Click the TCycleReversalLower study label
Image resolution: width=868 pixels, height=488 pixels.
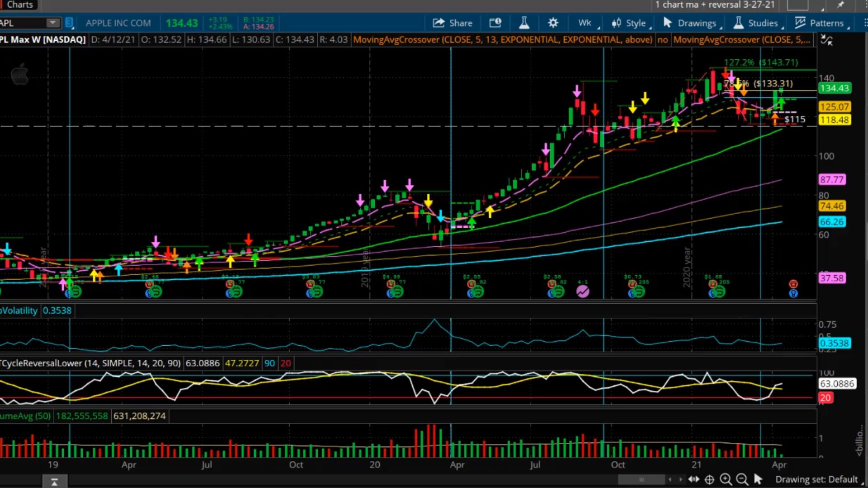click(90, 363)
